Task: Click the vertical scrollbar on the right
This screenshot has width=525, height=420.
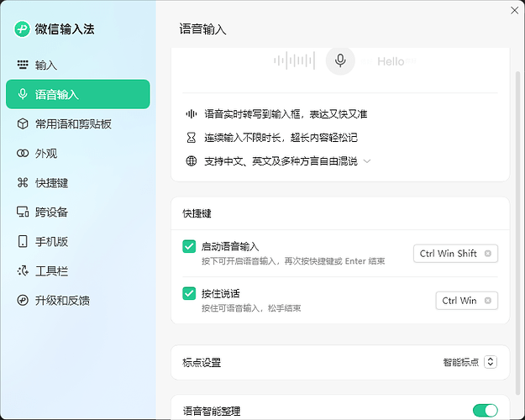Action: (x=518, y=233)
